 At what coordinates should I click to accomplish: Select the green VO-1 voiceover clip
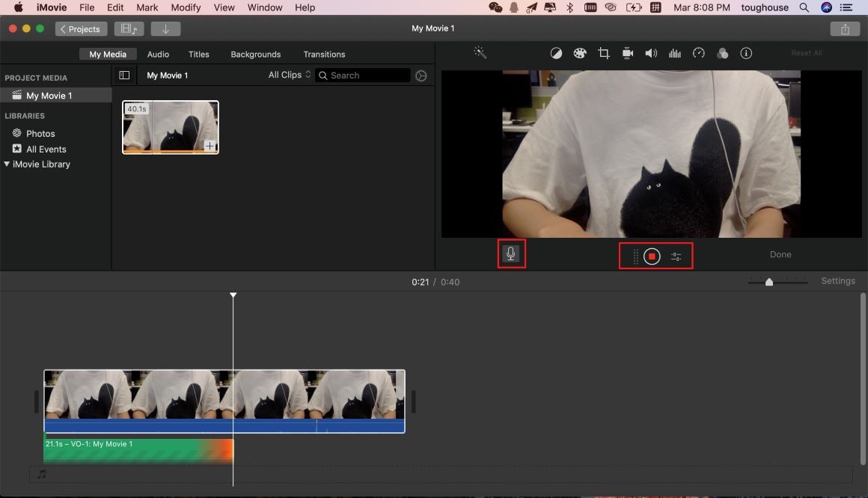[x=138, y=449]
